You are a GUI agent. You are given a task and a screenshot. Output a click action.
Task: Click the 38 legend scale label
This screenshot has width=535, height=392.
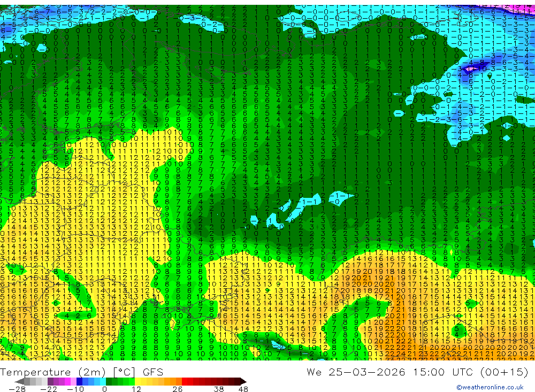[x=219, y=389]
